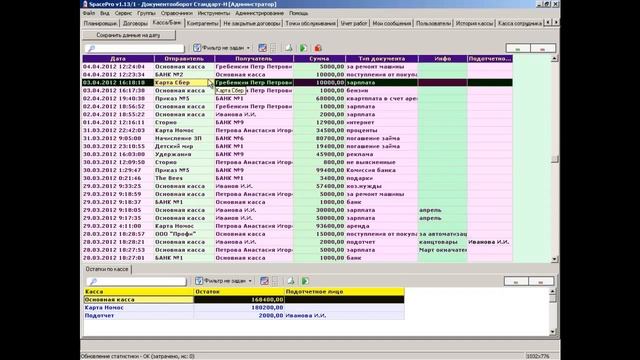Click the column settings icon in upper toolbar
Viewport: 640px width, 360px height.
point(262,48)
